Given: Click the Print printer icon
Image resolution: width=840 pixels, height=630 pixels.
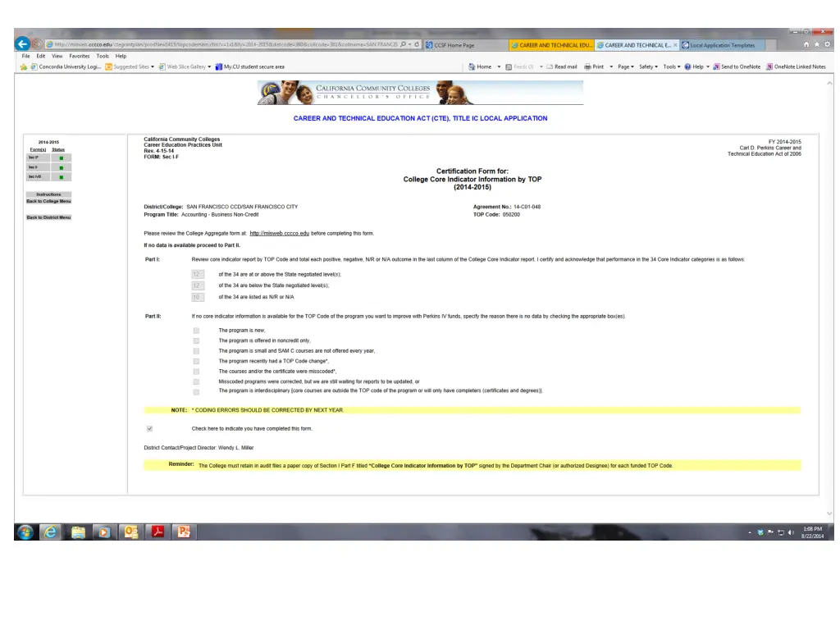Looking at the screenshot, I should tap(587, 67).
